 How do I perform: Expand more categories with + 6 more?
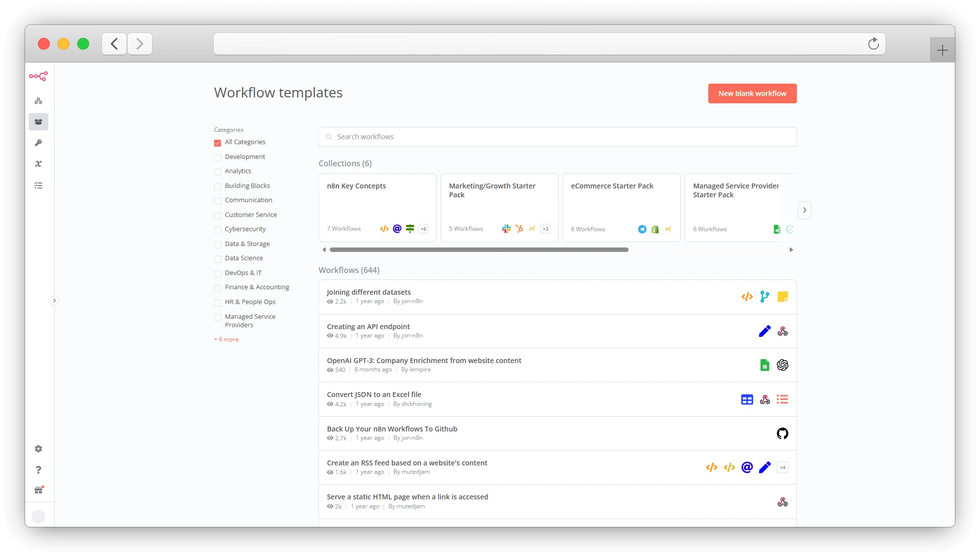tap(226, 339)
